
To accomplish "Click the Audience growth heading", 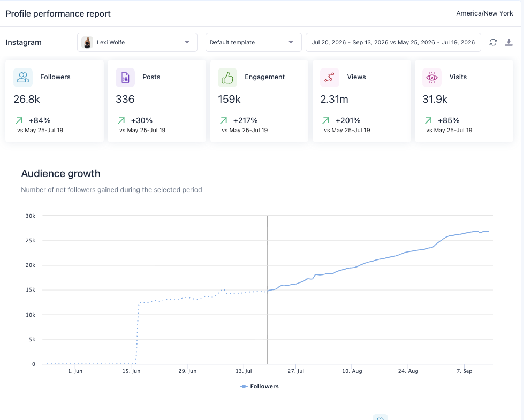I will [61, 174].
